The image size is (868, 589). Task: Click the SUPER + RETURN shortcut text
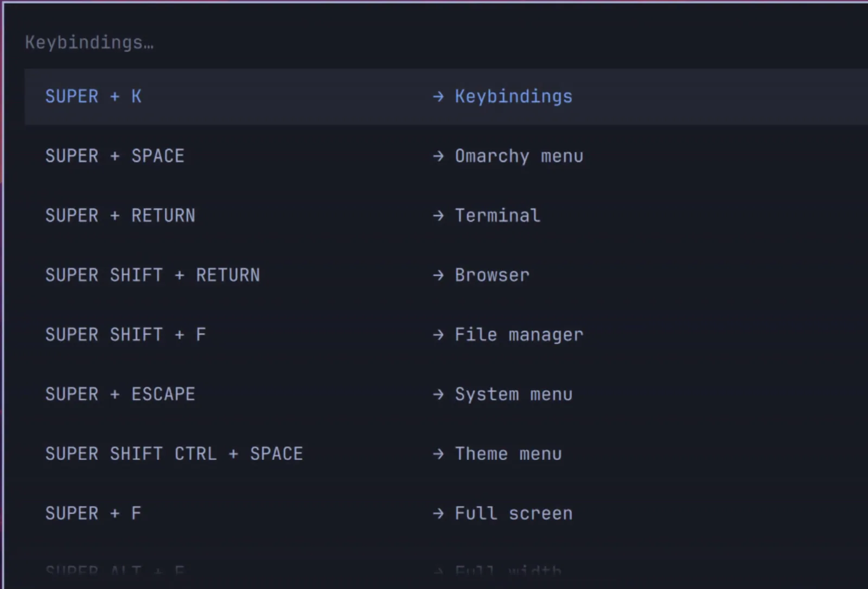coord(120,216)
